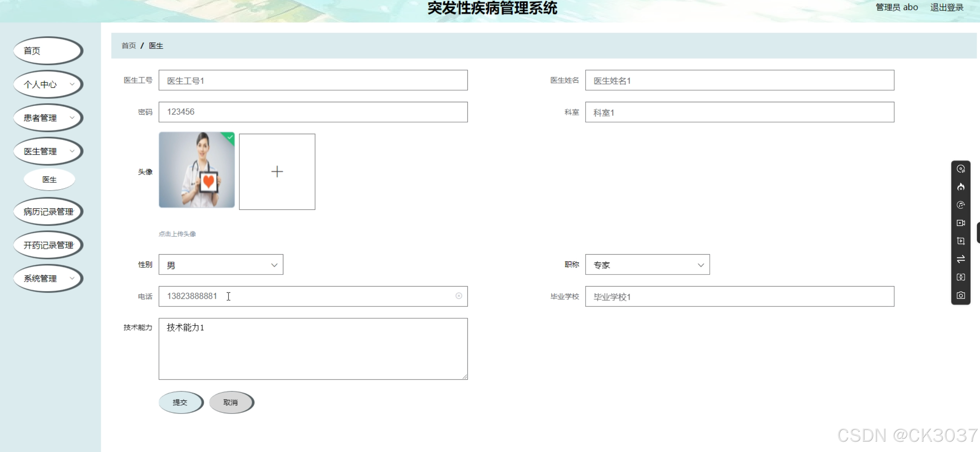Open 病历记录管理 in the sidebar
Image resolution: width=980 pixels, height=452 pixels.
[x=48, y=212]
